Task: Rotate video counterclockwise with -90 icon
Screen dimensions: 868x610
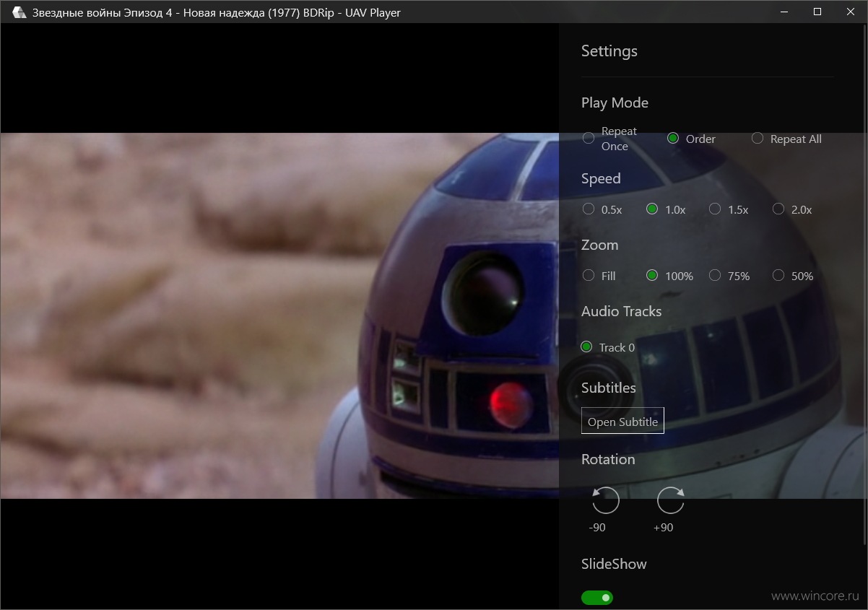Action: click(605, 500)
